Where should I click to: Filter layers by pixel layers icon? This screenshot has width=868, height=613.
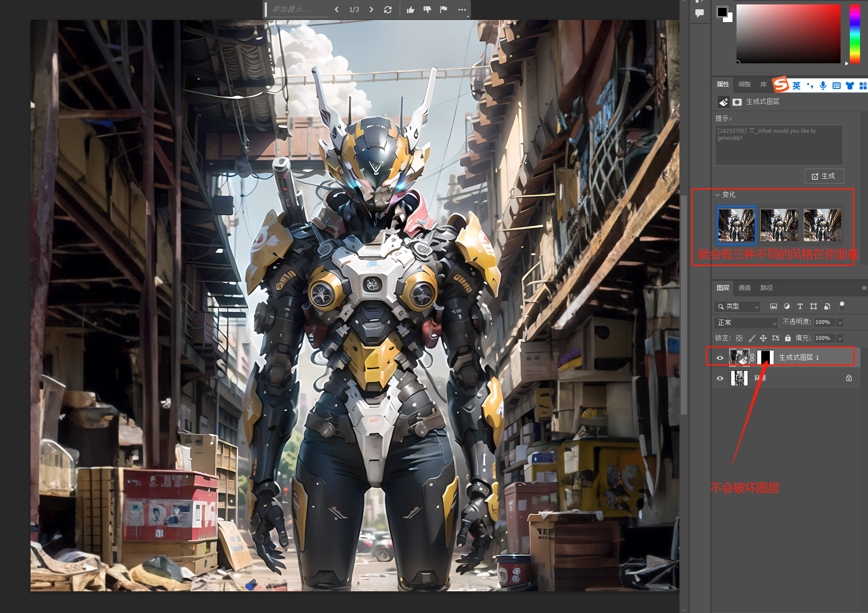(x=773, y=306)
